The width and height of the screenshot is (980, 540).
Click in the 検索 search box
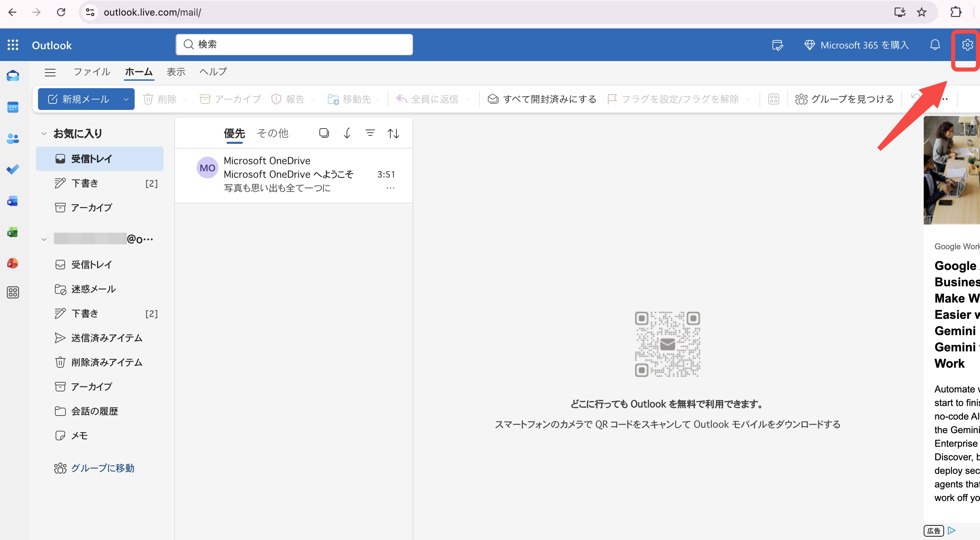click(x=294, y=44)
